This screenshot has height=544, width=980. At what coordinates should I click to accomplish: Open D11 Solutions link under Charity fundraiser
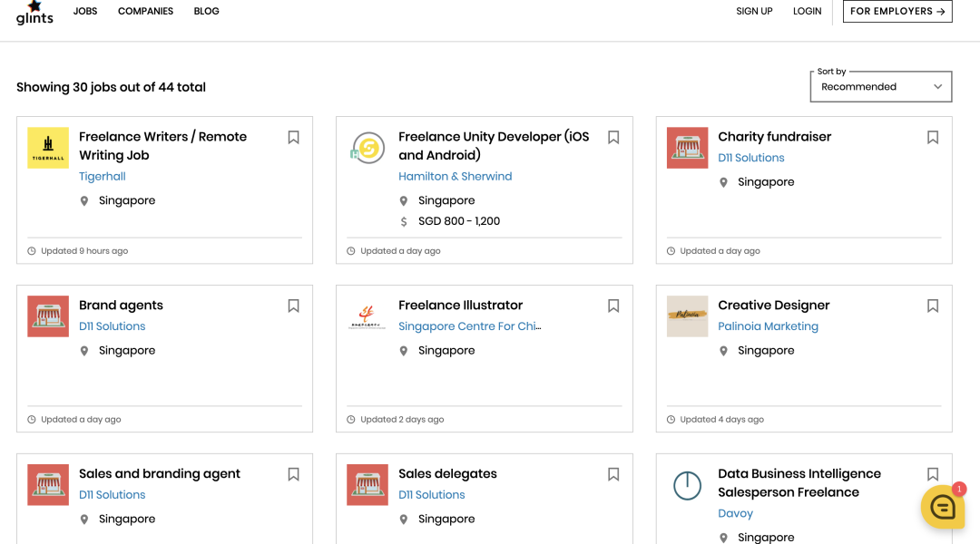tap(751, 158)
